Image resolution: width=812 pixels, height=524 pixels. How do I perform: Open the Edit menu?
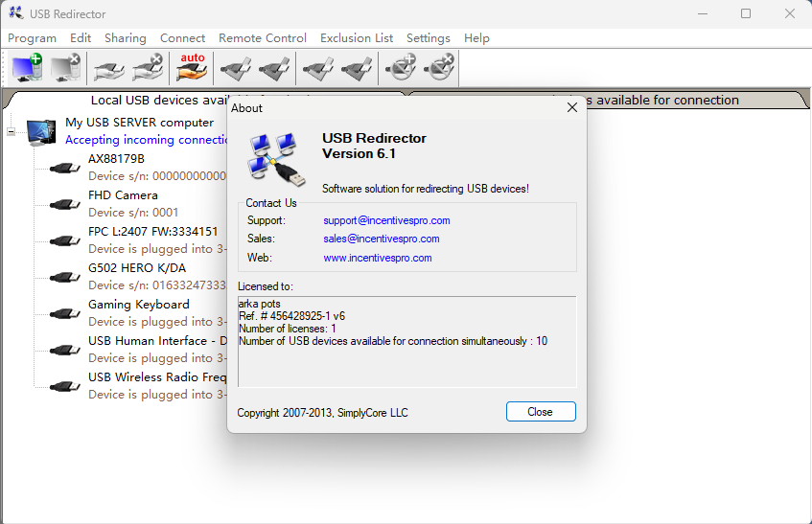pyautogui.click(x=81, y=38)
